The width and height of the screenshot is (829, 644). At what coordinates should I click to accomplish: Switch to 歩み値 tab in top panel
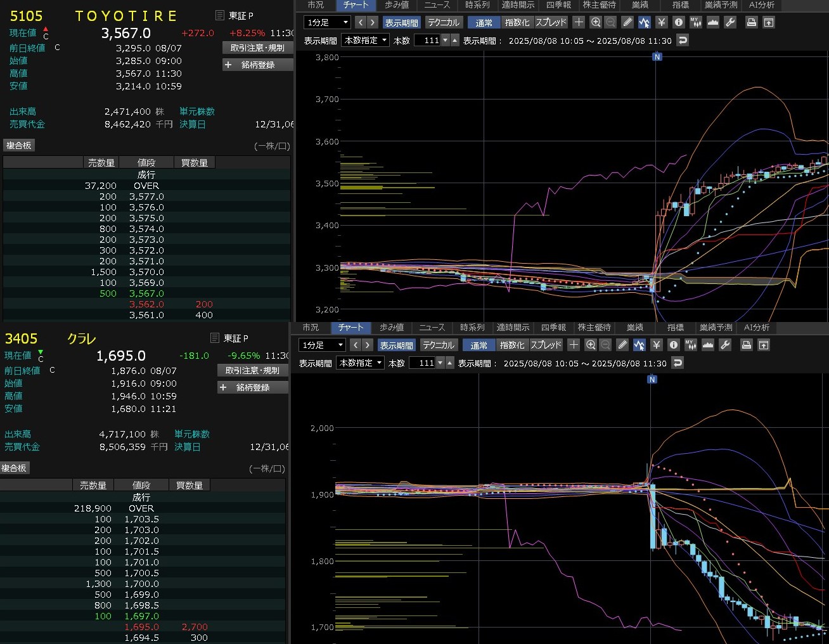tap(397, 4)
